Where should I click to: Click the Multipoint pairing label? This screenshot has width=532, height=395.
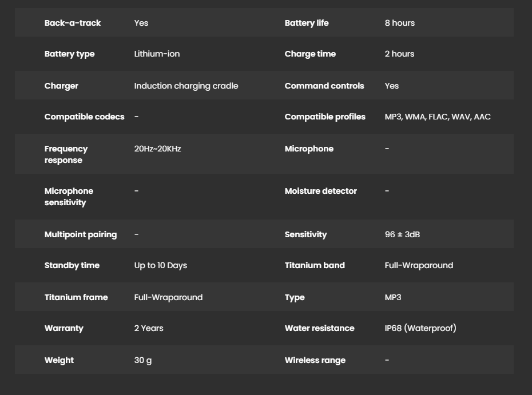point(80,234)
